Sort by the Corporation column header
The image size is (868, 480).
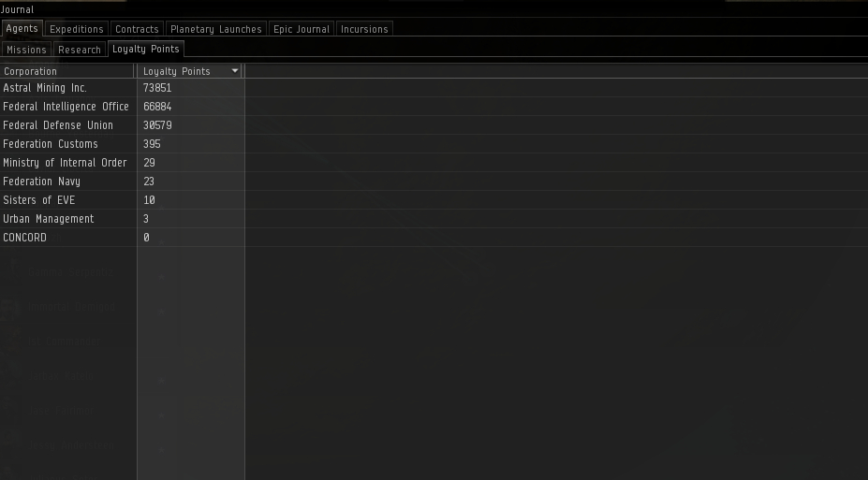67,71
